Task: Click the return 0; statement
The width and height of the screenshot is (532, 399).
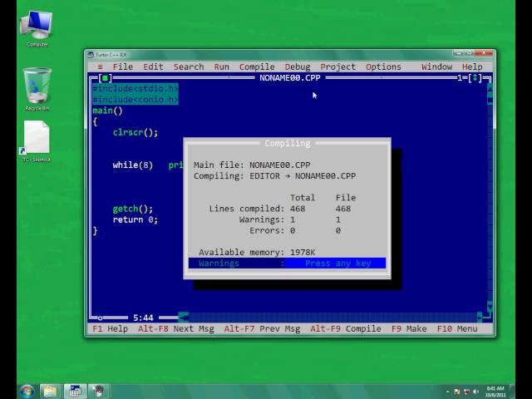Action: point(135,219)
